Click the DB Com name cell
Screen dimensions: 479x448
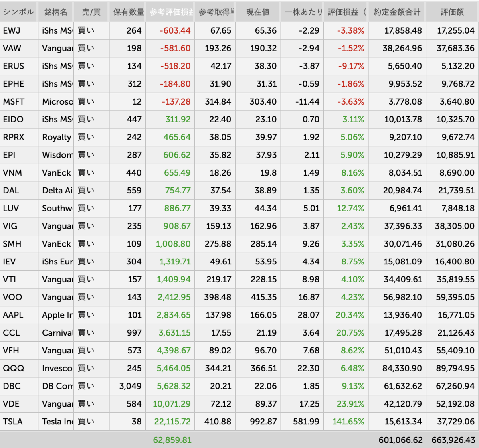click(x=56, y=386)
